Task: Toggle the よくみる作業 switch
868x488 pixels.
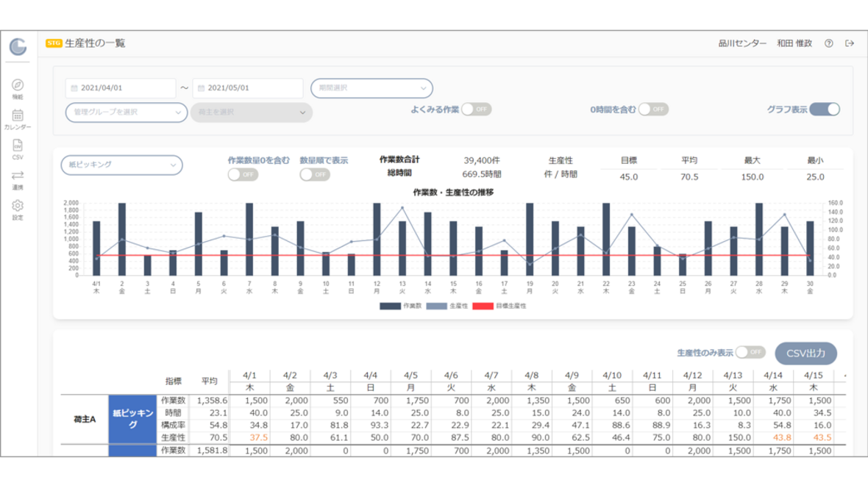Action: tap(477, 110)
